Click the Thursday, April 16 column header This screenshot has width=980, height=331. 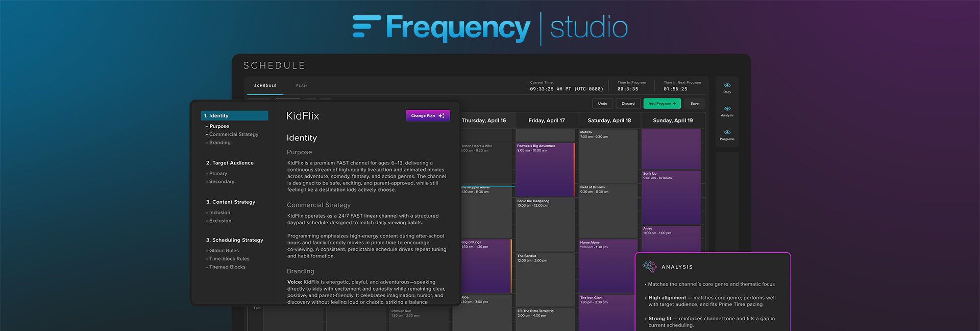click(x=483, y=121)
